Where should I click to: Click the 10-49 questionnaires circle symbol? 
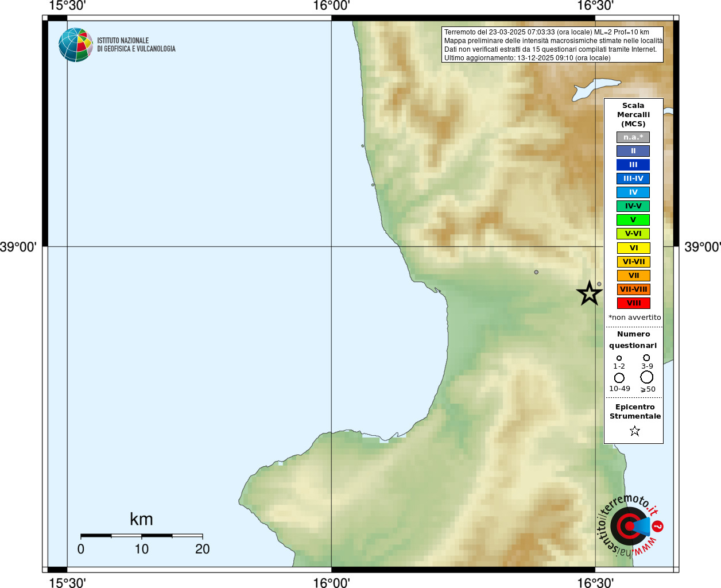click(619, 378)
